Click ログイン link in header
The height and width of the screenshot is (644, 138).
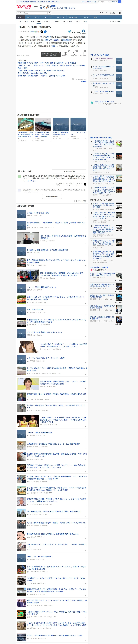tap(42, 8)
